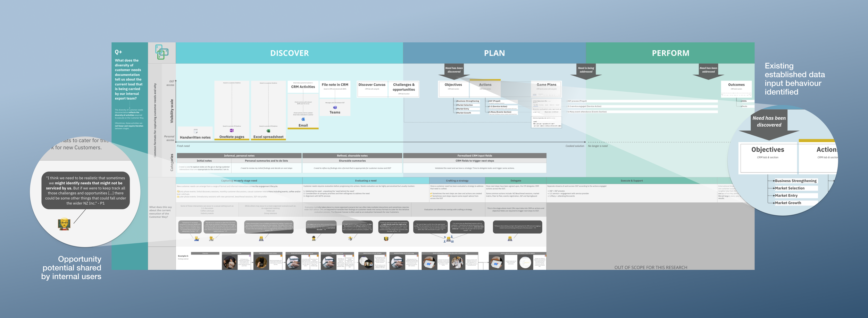Select the Delegate stage header
The image size is (868, 318).
pos(516,181)
